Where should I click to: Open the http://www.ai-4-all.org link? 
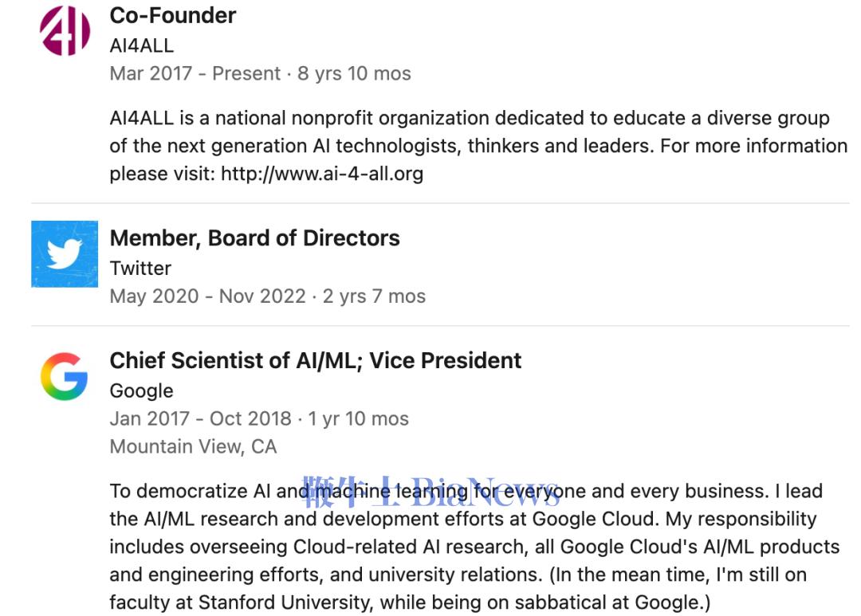[x=322, y=174]
